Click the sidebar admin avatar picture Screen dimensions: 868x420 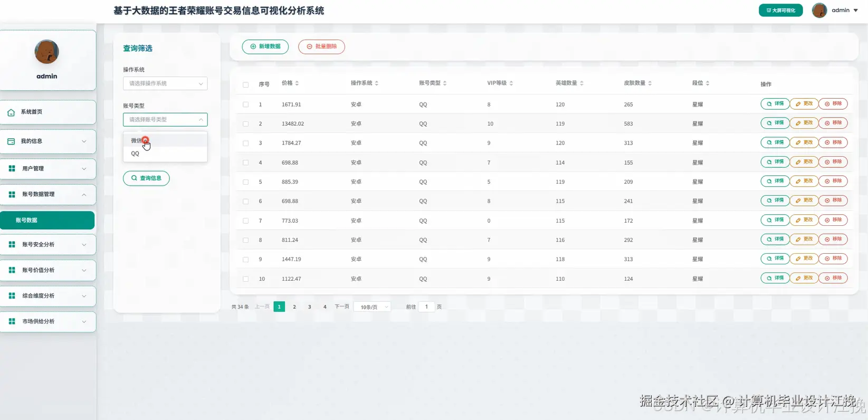[x=46, y=52]
